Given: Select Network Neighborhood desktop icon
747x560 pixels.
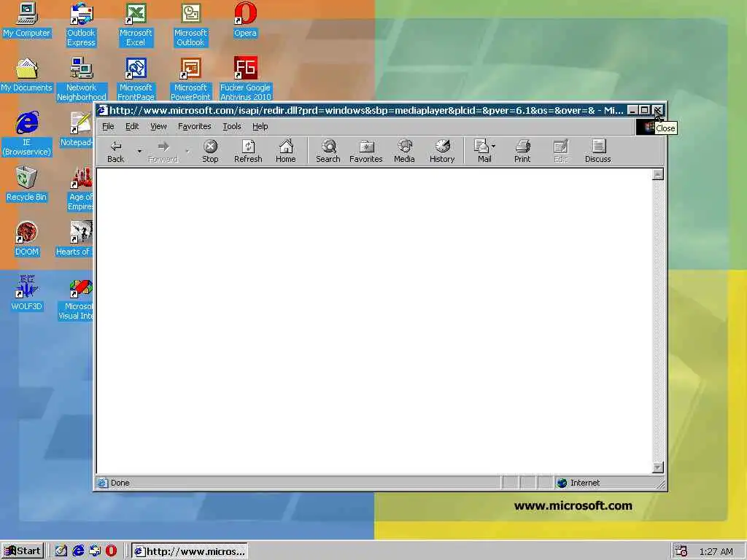Looking at the screenshot, I should [82, 79].
